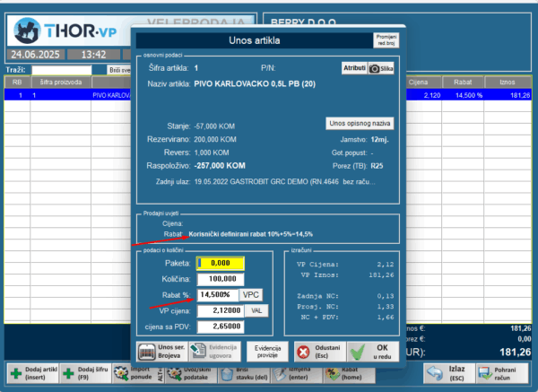Click the Prosj. NC 1,33 value

(386, 307)
